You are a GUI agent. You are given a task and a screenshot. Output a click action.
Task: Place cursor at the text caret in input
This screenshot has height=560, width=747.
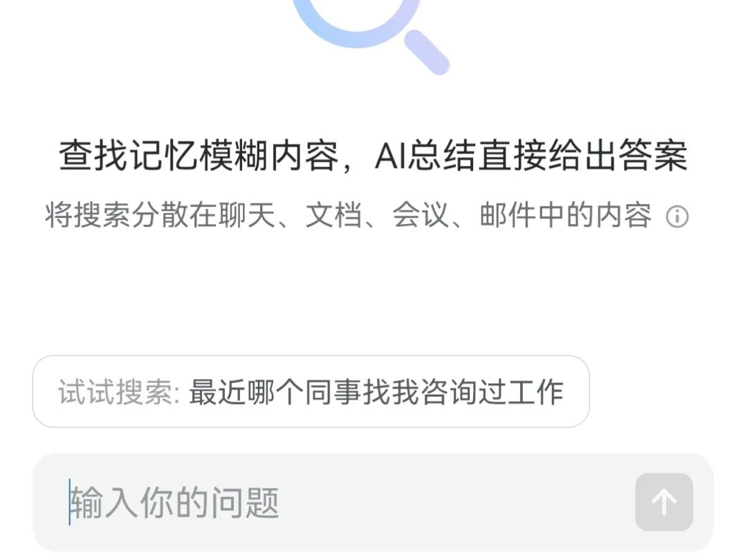[x=70, y=502]
